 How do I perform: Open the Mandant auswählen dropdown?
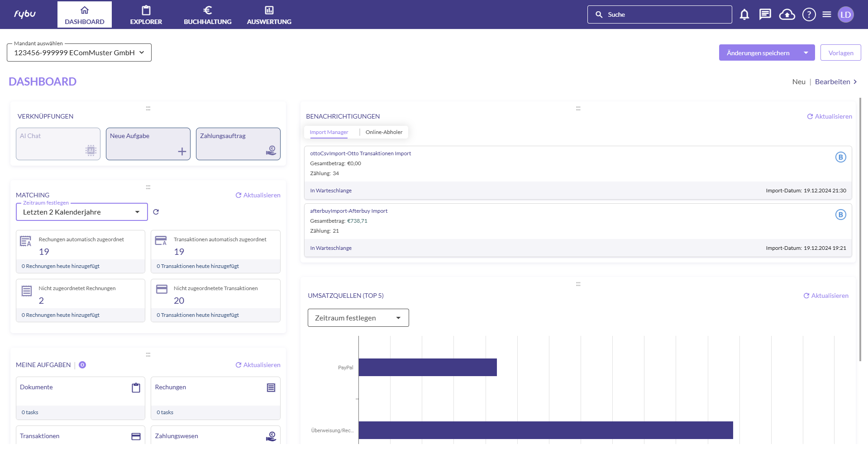point(79,53)
